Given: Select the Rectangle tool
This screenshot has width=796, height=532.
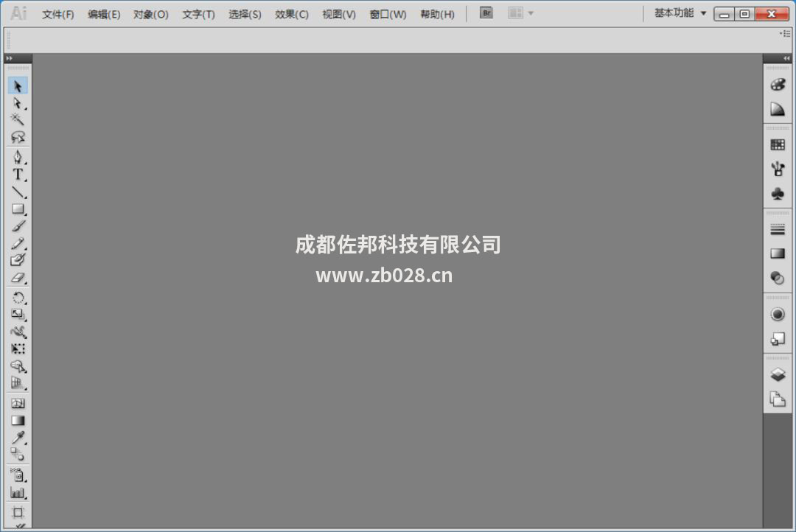Looking at the screenshot, I should point(18,209).
